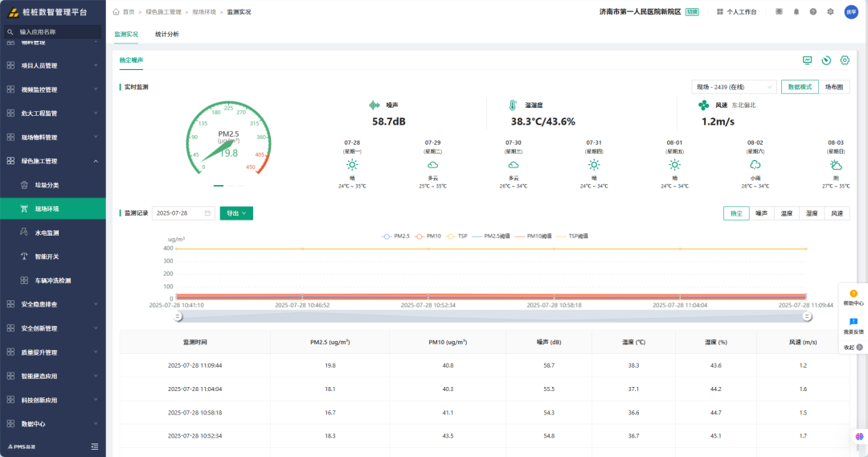Toggle PM2.5 series in chart legend
Image resolution: width=868 pixels, height=457 pixels.
(395, 236)
